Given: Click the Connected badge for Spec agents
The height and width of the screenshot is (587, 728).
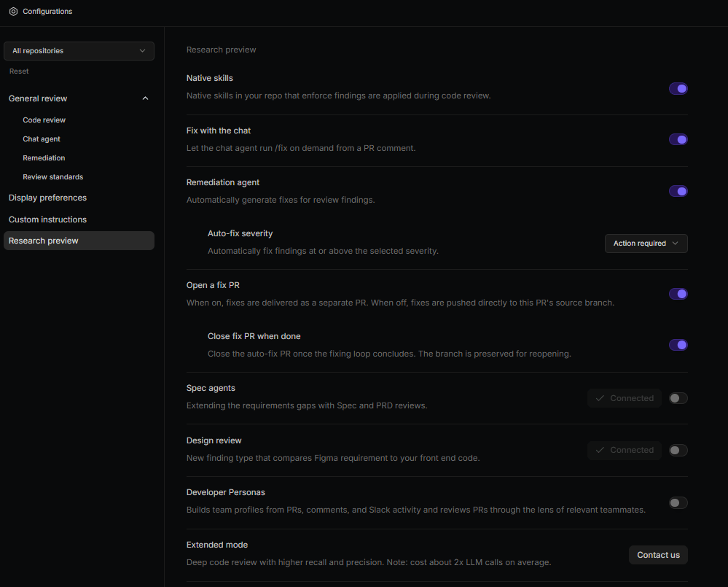Looking at the screenshot, I should (624, 398).
